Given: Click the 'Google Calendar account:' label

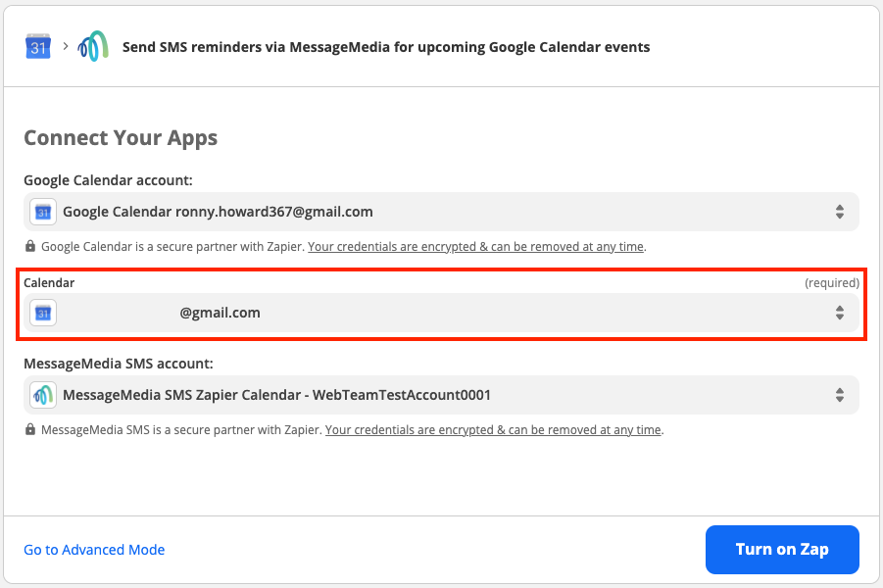Looking at the screenshot, I should point(108,180).
